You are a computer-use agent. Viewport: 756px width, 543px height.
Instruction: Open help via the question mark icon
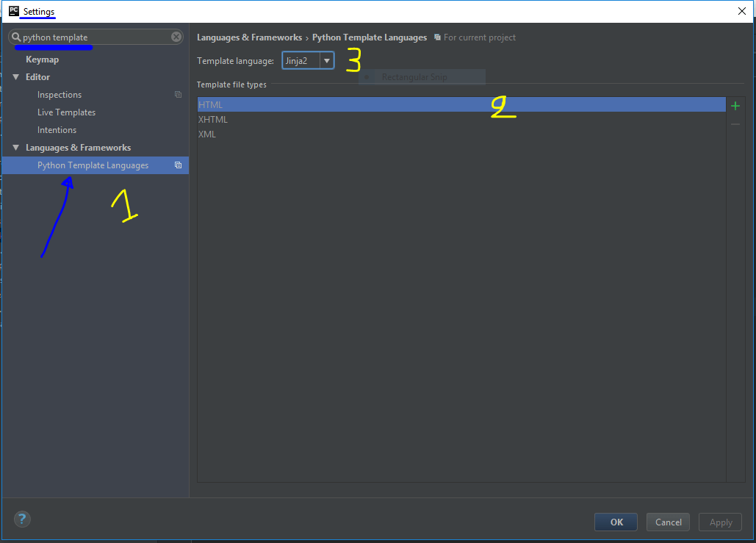(22, 519)
